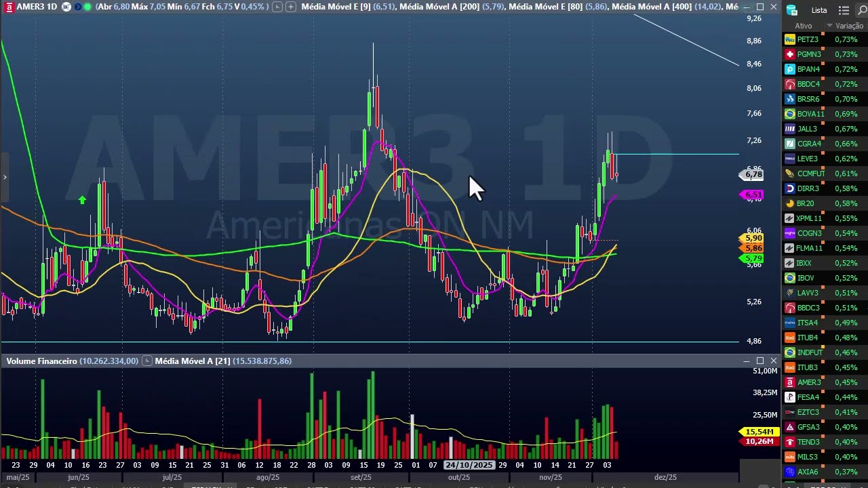
Task: Click the BBDC4 asset logo icon
Action: coord(789,84)
